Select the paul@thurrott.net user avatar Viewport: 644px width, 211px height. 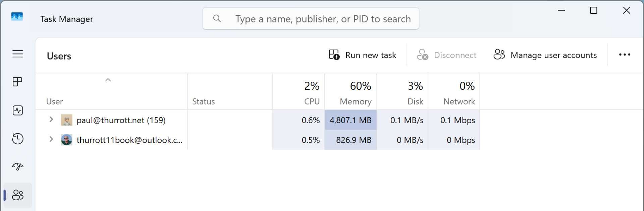(66, 120)
